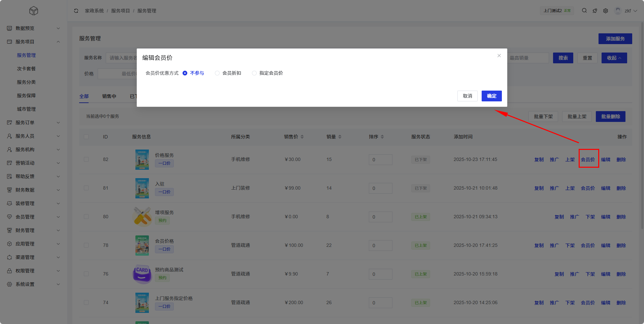Click the sort arrows next to 销售价

[302, 137]
